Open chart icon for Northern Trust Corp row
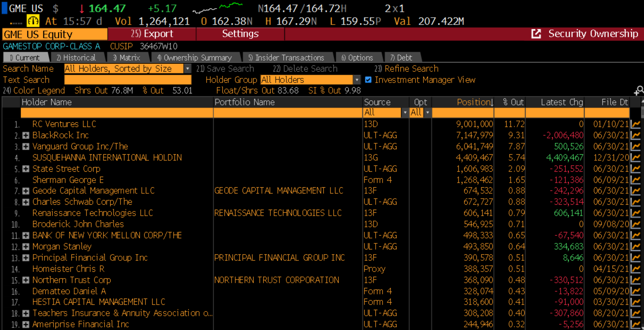This screenshot has width=644, height=330. click(635, 280)
